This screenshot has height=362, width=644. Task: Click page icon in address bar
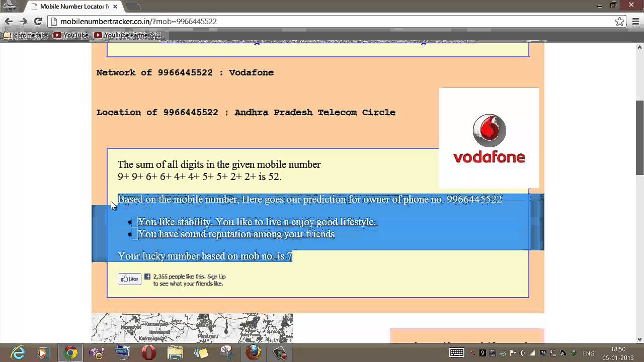[x=54, y=22]
